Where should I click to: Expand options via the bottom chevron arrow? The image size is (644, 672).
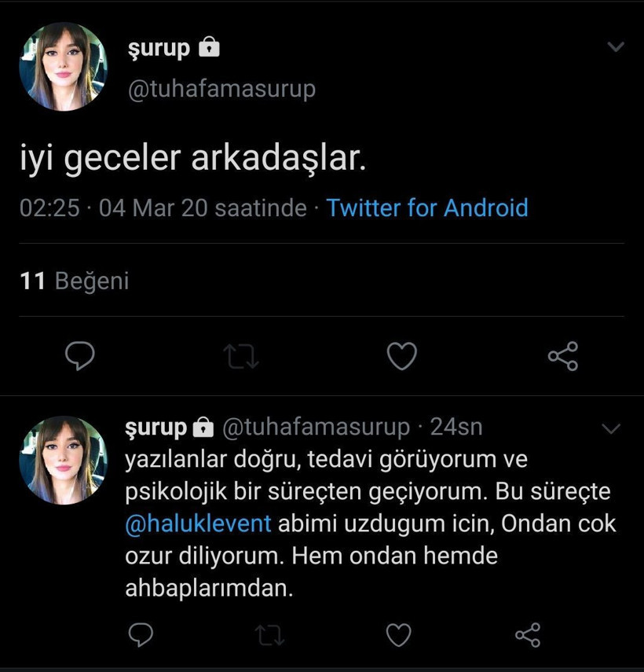point(611,428)
